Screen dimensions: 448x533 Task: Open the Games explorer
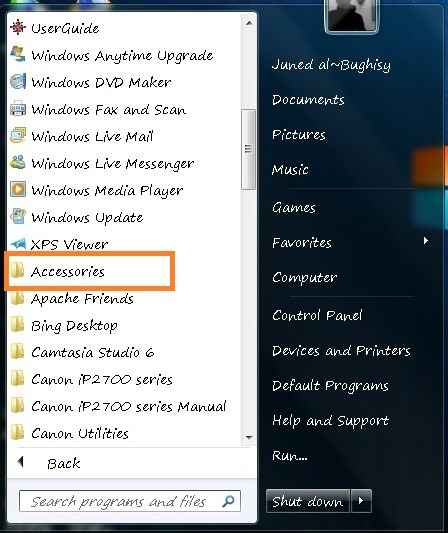(294, 207)
